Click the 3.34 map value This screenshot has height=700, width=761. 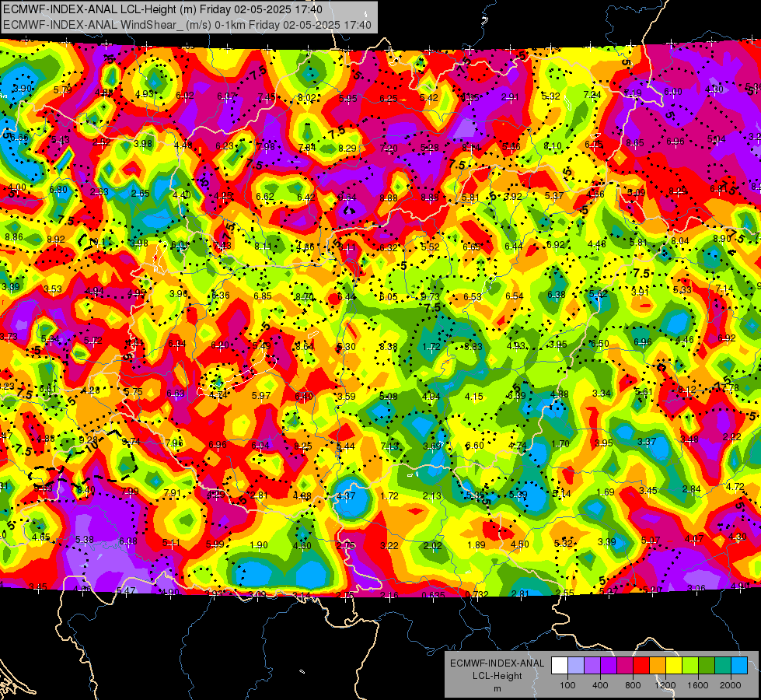[602, 393]
